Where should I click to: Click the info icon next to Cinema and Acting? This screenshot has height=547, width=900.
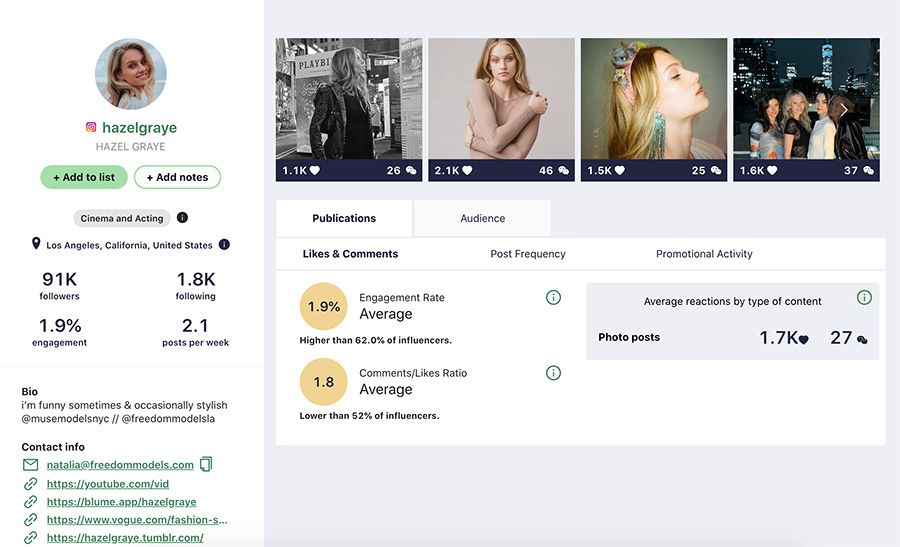point(182,218)
